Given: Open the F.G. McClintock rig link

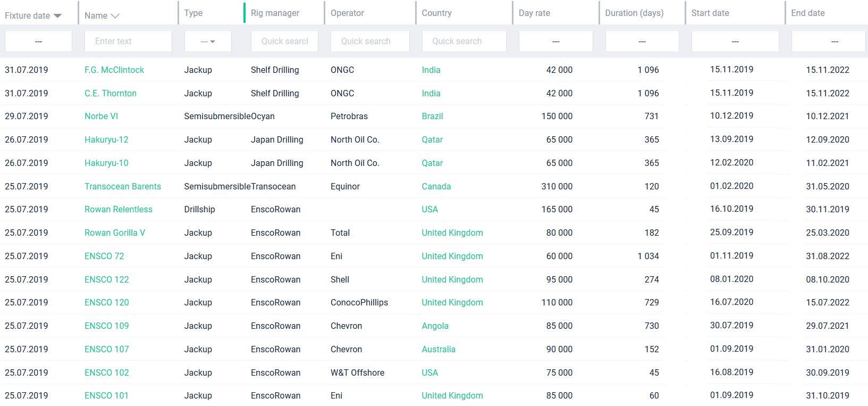Looking at the screenshot, I should pyautogui.click(x=114, y=70).
